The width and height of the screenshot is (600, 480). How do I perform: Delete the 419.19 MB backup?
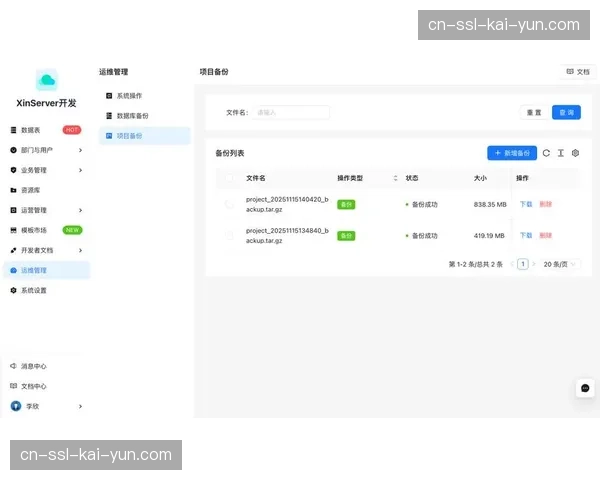pos(546,235)
